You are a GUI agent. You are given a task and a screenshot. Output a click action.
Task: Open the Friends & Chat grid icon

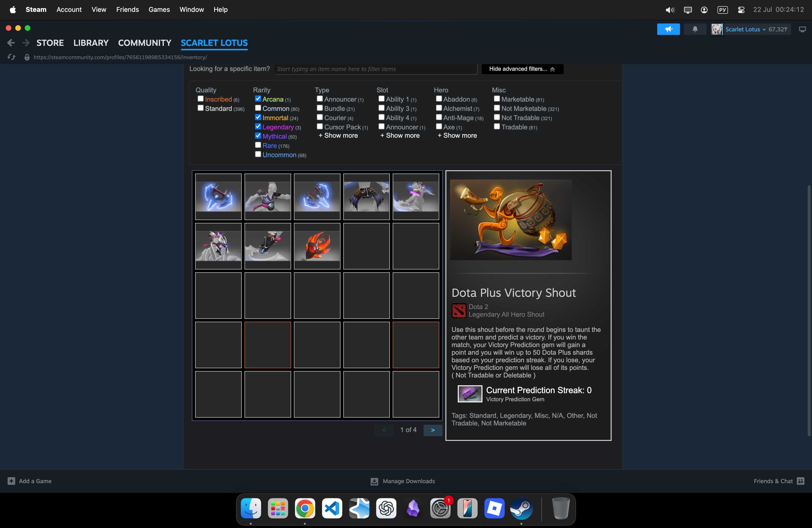(801, 481)
